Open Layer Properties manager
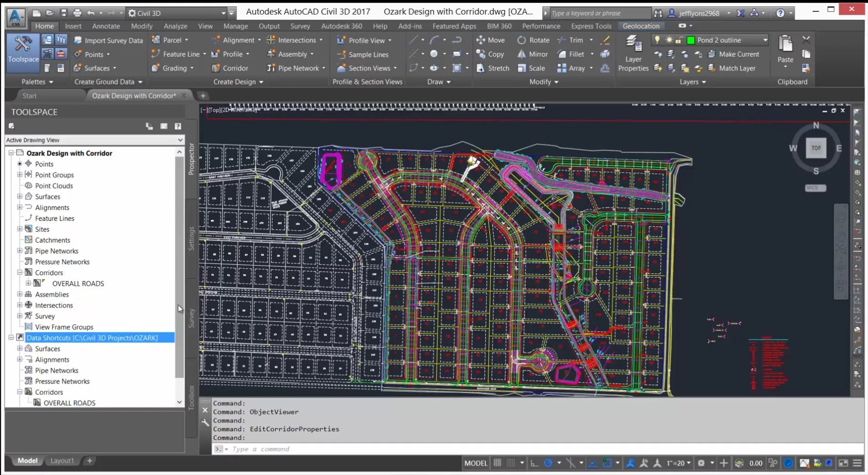 click(x=633, y=53)
